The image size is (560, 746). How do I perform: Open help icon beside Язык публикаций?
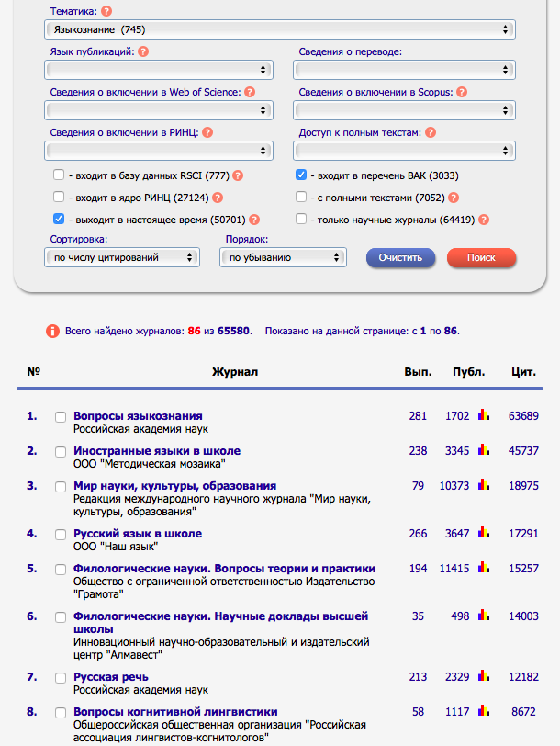point(143,51)
